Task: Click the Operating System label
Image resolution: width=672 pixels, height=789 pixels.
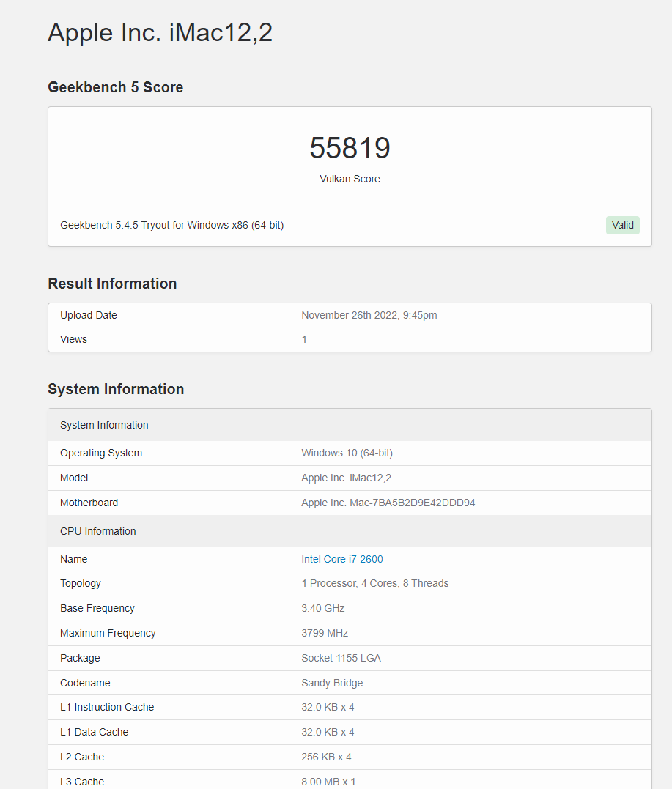Action: [x=101, y=453]
